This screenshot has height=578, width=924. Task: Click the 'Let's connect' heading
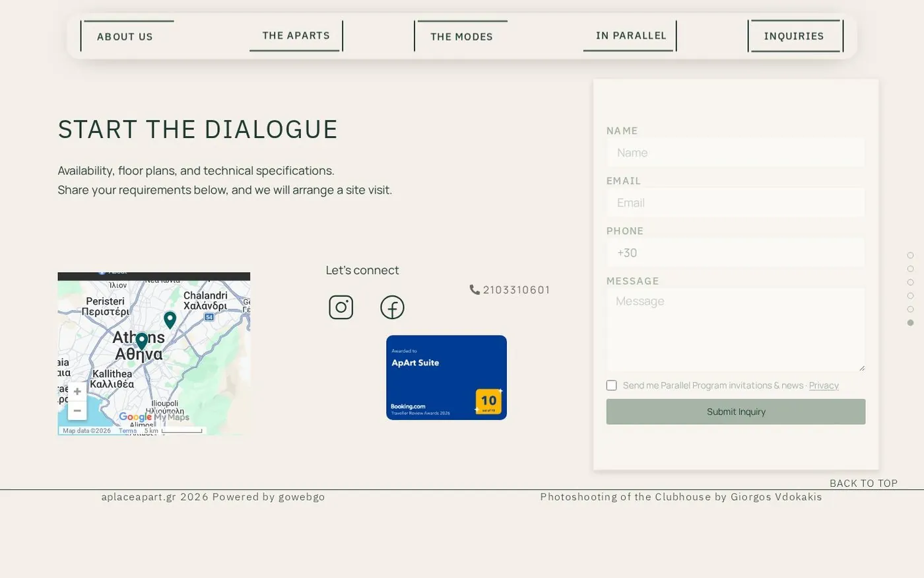[x=362, y=270]
